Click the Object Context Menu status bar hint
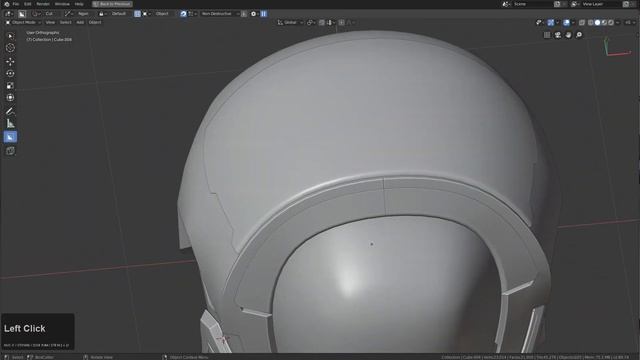 (x=189, y=357)
